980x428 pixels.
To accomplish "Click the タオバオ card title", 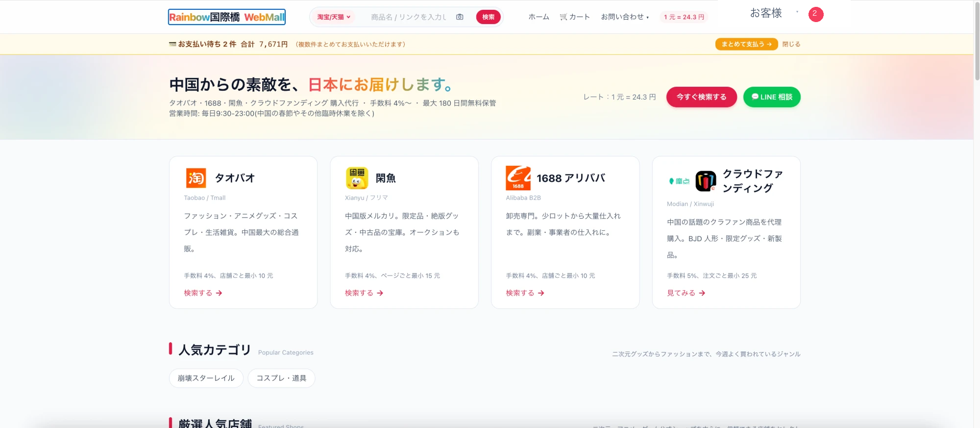I will [235, 178].
